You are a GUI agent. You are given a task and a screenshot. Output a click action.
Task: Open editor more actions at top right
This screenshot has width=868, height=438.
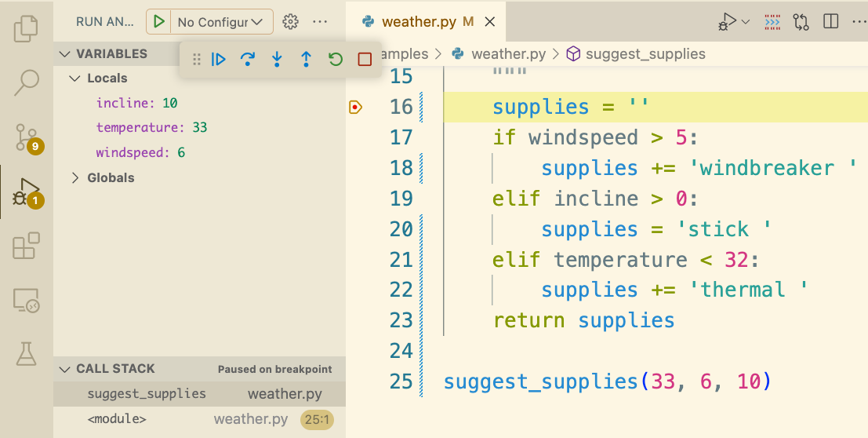coord(859,22)
